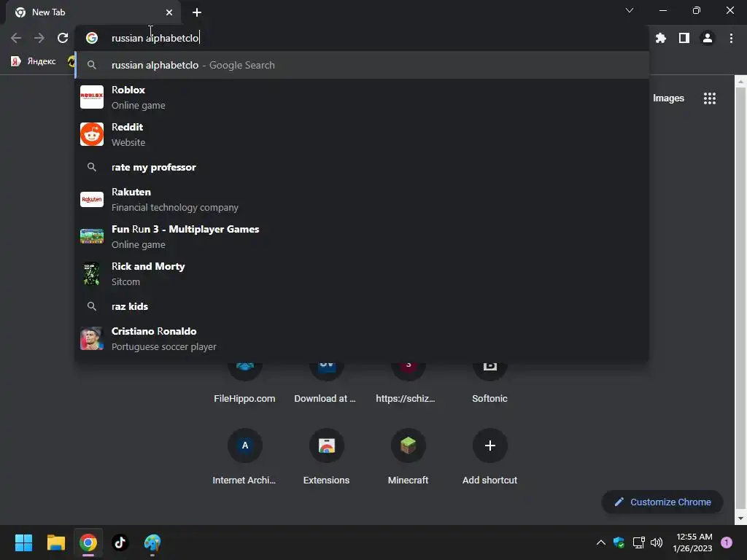Click the Customize Chrome button
747x560 pixels.
tap(662, 502)
